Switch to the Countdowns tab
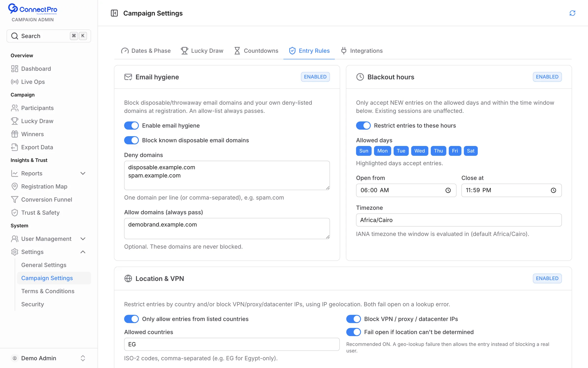This screenshot has width=588, height=368. coord(256,51)
